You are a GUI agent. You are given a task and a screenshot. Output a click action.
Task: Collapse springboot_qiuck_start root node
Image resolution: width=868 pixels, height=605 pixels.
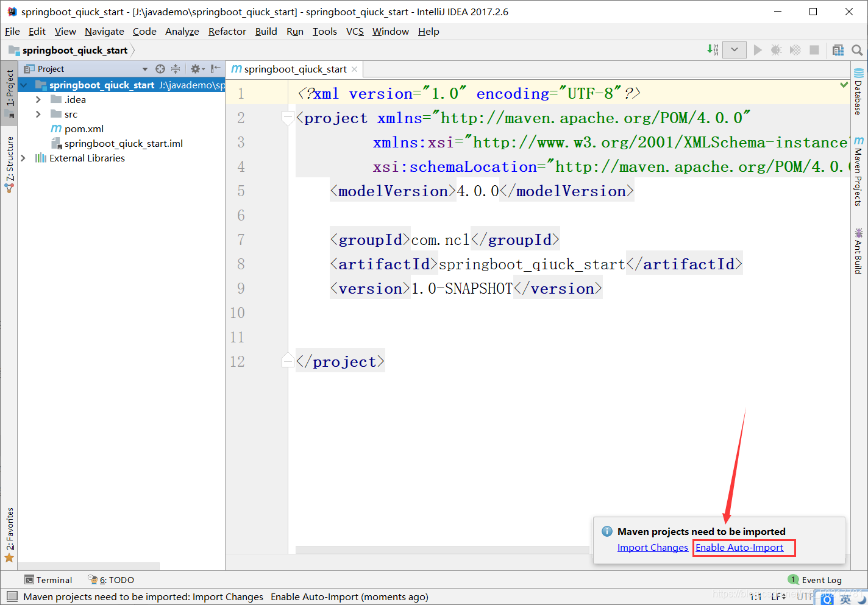[x=24, y=85]
